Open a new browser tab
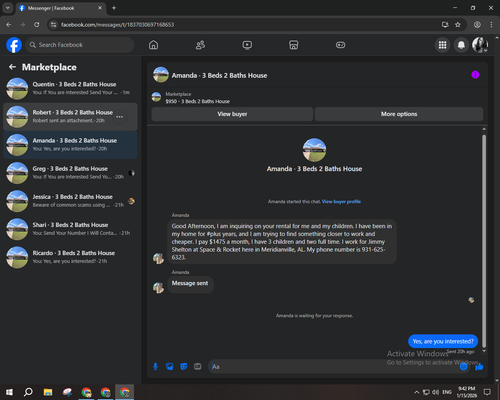The image size is (500, 400). (x=114, y=8)
